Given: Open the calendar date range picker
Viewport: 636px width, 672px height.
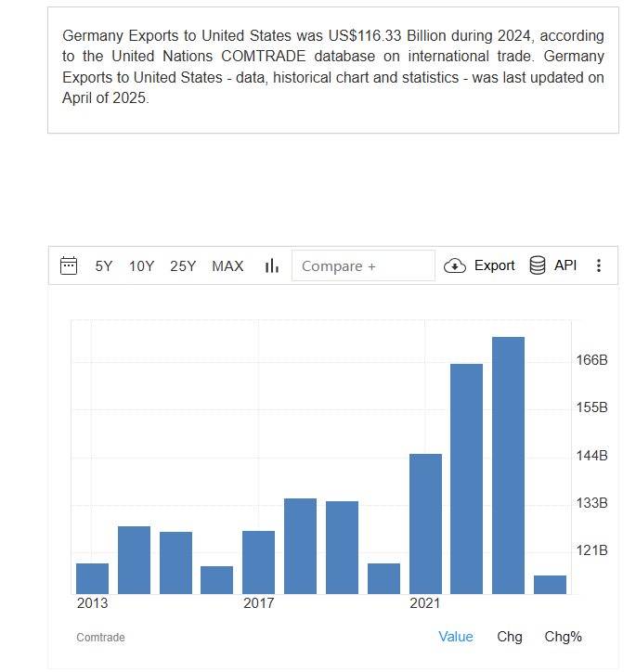Looking at the screenshot, I should click(69, 265).
